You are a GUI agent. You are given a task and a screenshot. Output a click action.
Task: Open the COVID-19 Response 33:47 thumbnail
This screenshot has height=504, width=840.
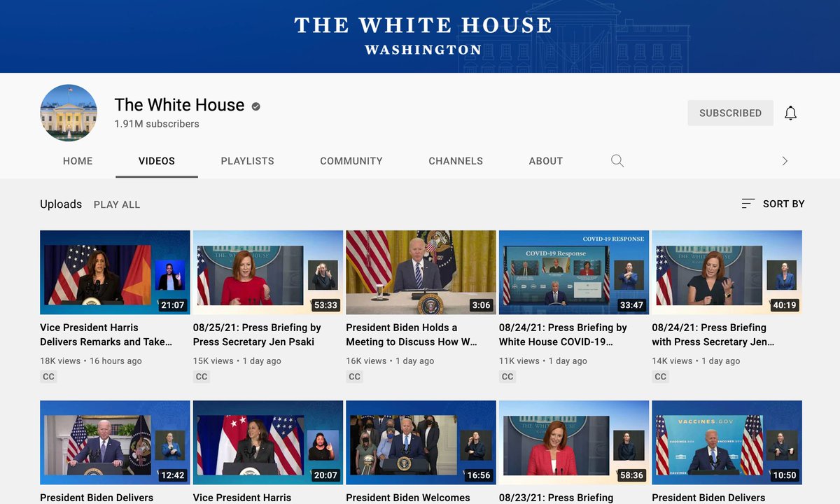click(574, 272)
